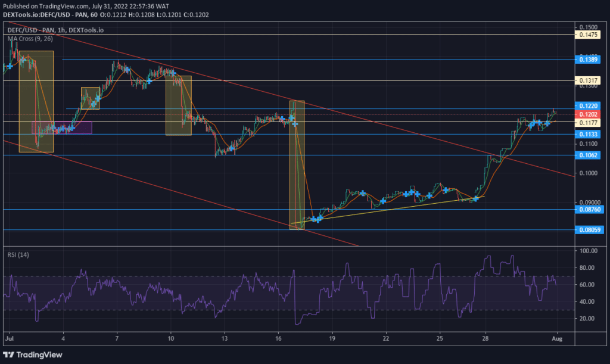The height and width of the screenshot is (364, 610).
Task: Select the yellow rising trendline under July 19-28
Action: (388, 210)
